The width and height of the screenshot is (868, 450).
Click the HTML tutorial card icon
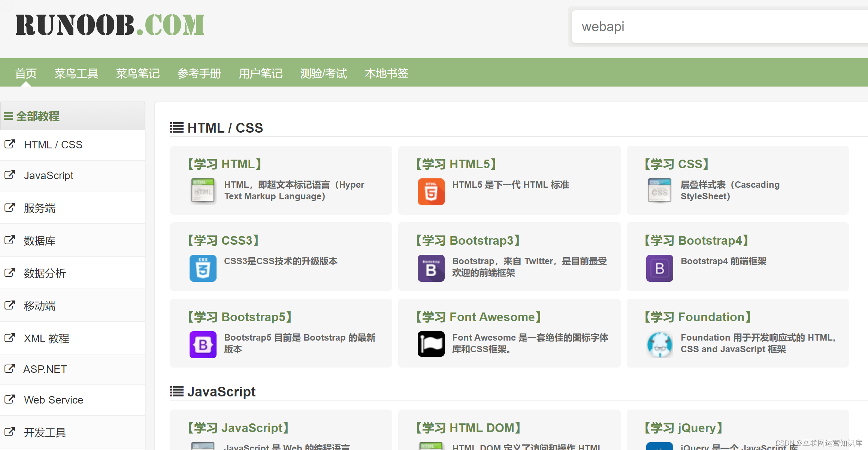coord(203,191)
